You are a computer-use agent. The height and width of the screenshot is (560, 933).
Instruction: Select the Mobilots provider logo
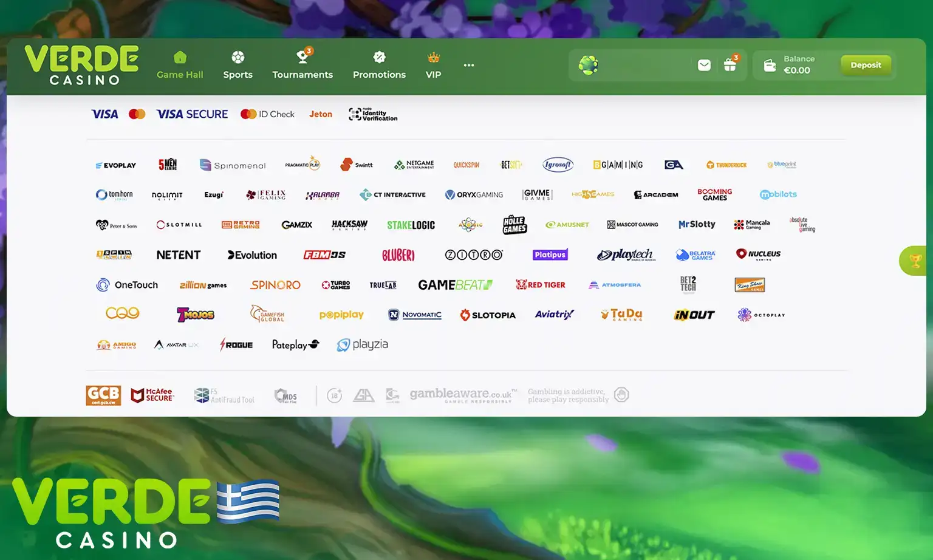[x=778, y=194]
